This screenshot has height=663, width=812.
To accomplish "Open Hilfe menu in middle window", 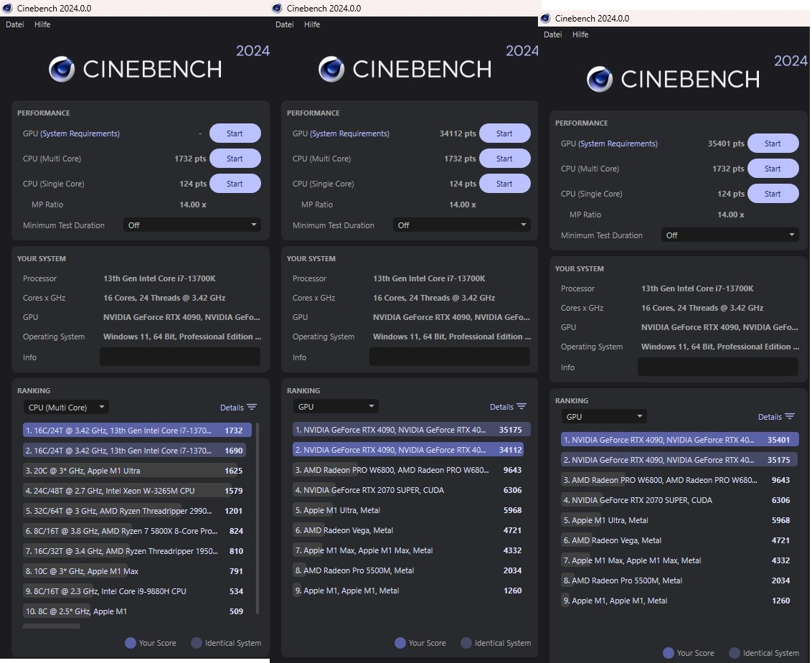I will (312, 24).
